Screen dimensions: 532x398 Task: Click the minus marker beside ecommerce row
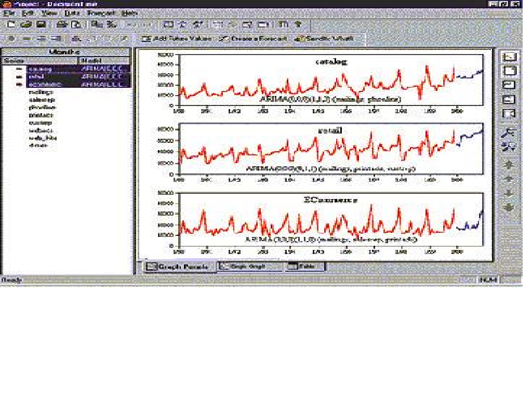[x=19, y=84]
